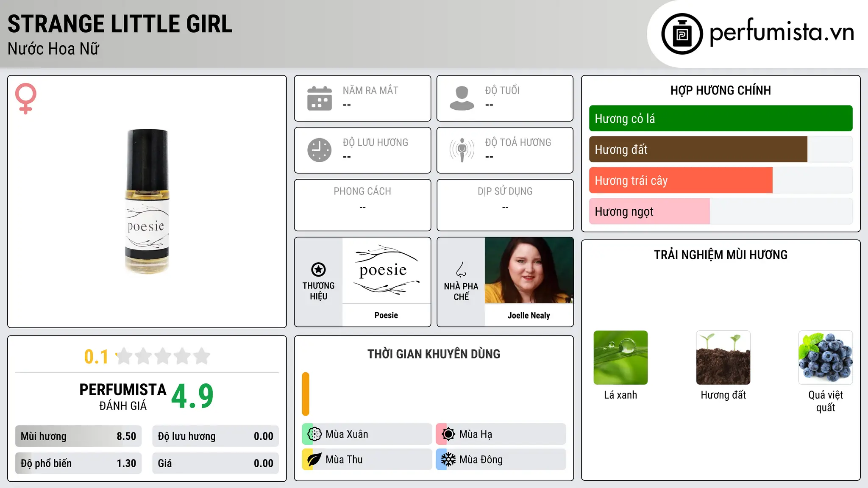Click the Độ lưu hương 0.00 score
Viewport: 868px width, 488px height.
pos(216,436)
